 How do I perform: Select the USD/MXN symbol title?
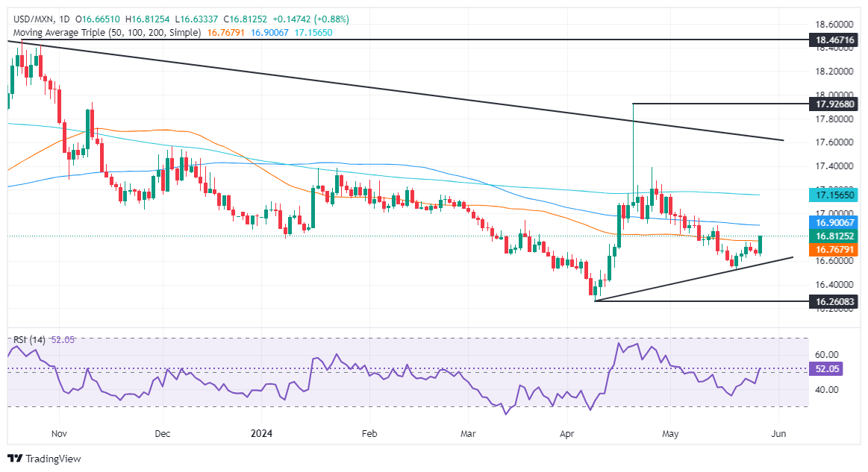pyautogui.click(x=32, y=19)
